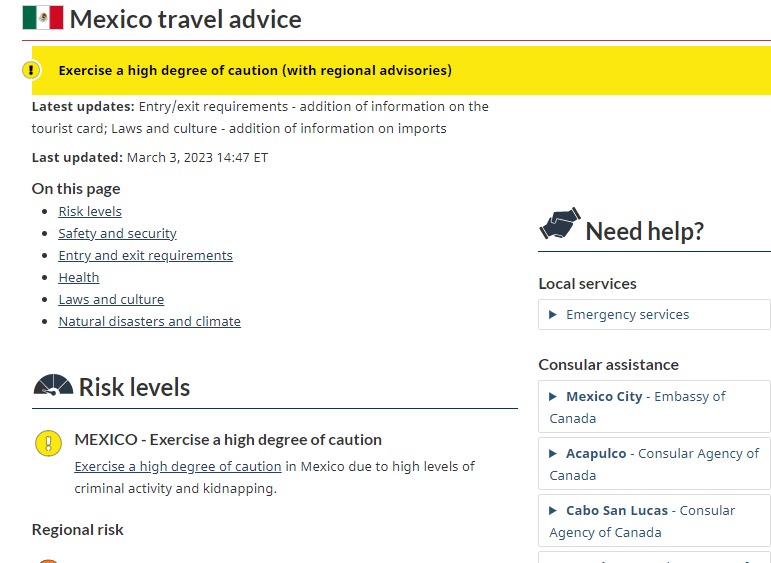Viewport: 771px width, 563px height.
Task: Click the yellow advisory banner text
Action: 255,70
